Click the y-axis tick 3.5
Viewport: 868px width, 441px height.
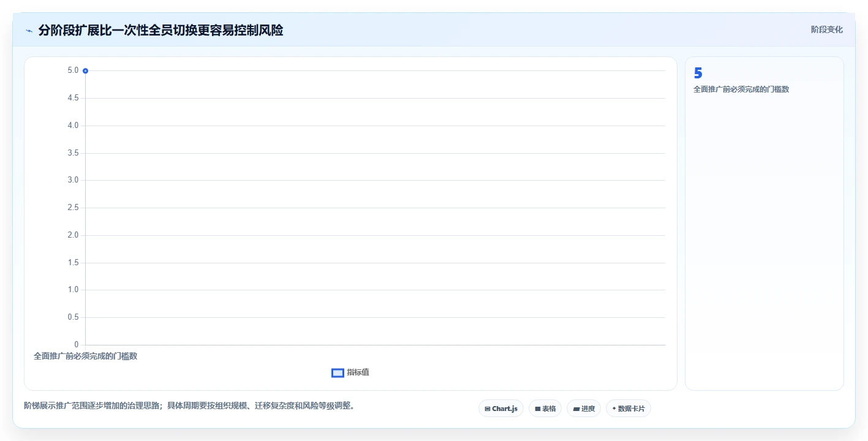tap(73, 153)
